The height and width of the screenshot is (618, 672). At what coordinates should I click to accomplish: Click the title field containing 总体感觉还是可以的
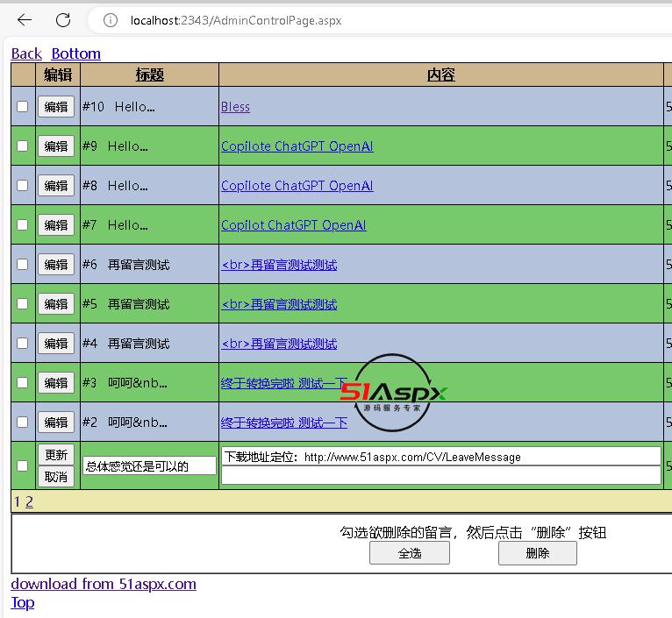point(149,466)
